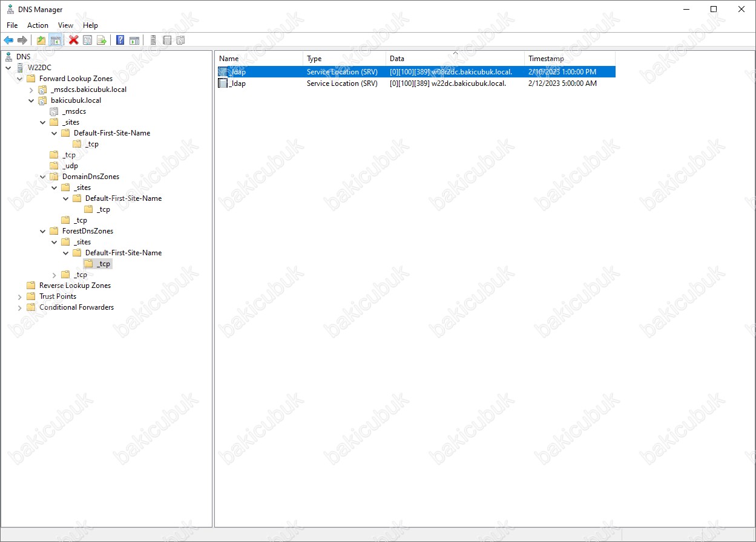The width and height of the screenshot is (756, 542).
Task: Click the blue Back arrow in toolbar
Action: pyautogui.click(x=8, y=41)
